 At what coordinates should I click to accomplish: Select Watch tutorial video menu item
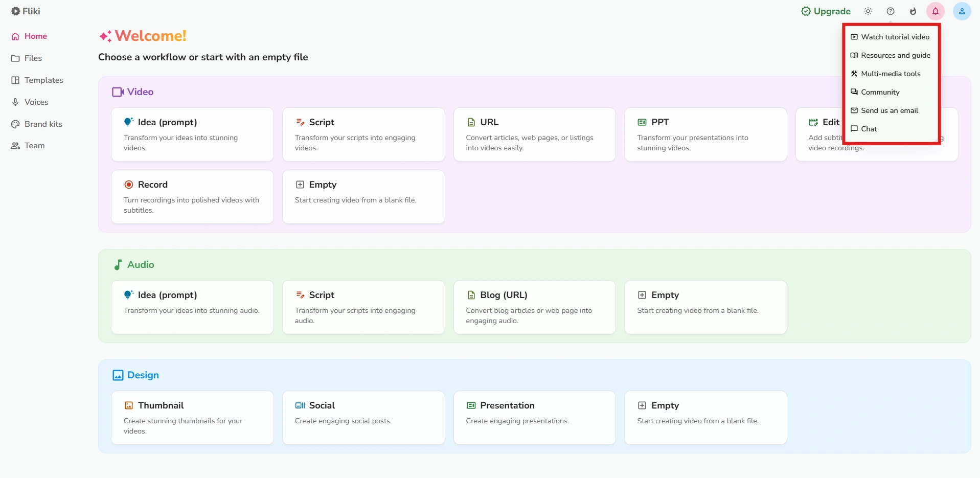tap(891, 37)
